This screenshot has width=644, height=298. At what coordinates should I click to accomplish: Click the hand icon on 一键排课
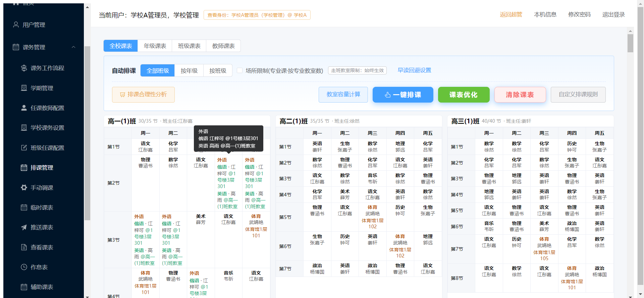click(388, 95)
